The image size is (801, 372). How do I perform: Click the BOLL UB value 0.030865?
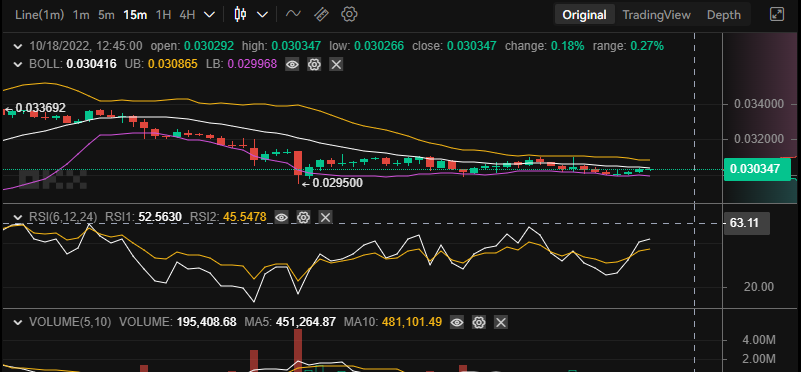(172, 64)
